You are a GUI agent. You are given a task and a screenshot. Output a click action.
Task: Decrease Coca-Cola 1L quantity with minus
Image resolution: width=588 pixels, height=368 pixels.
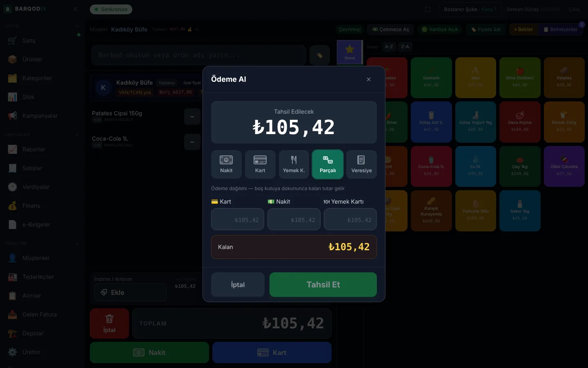click(192, 142)
